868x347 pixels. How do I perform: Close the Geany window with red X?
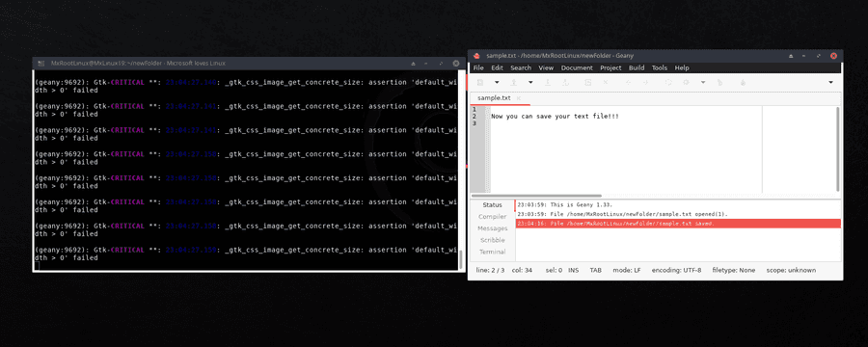[x=833, y=56]
